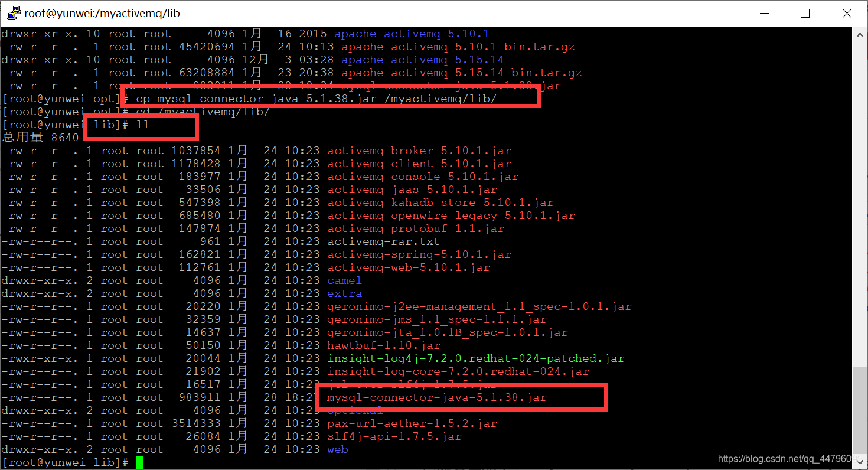Click activemq-jaas-5.10.1.jar file name
This screenshot has height=470, width=868.
pos(412,190)
